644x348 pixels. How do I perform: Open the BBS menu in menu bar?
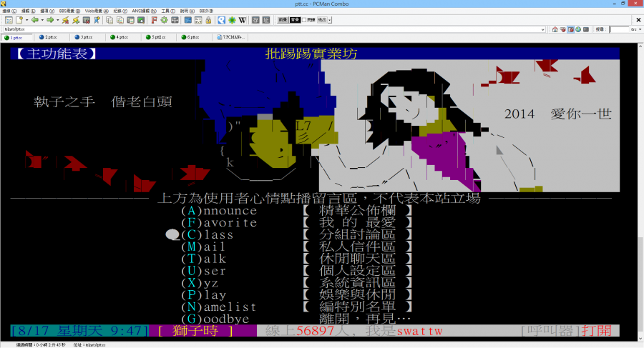tap(68, 11)
